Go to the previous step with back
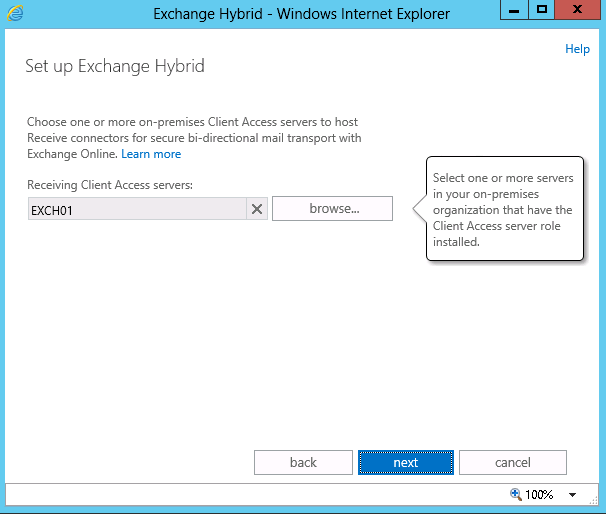Viewport: 606px width, 514px height. [x=303, y=462]
